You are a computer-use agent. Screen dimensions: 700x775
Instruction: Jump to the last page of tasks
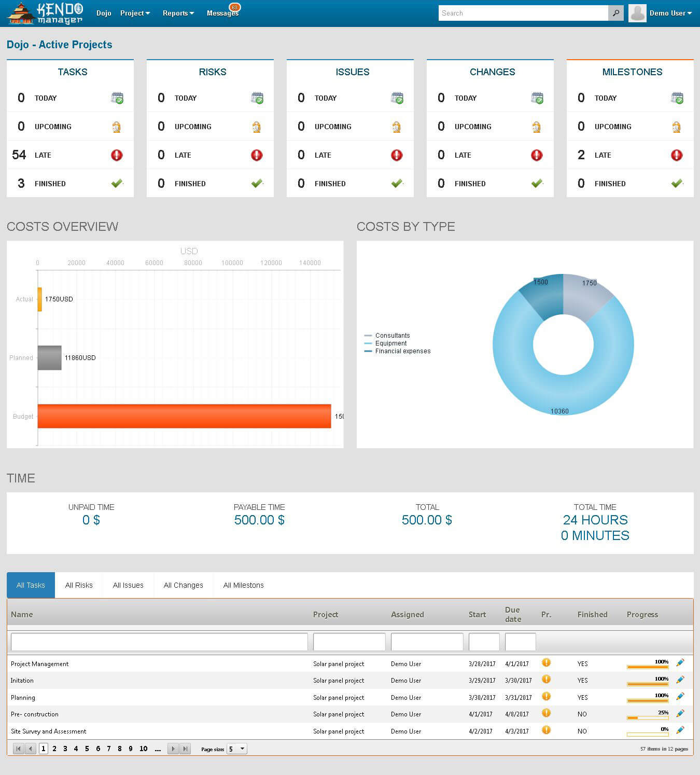[185, 749]
